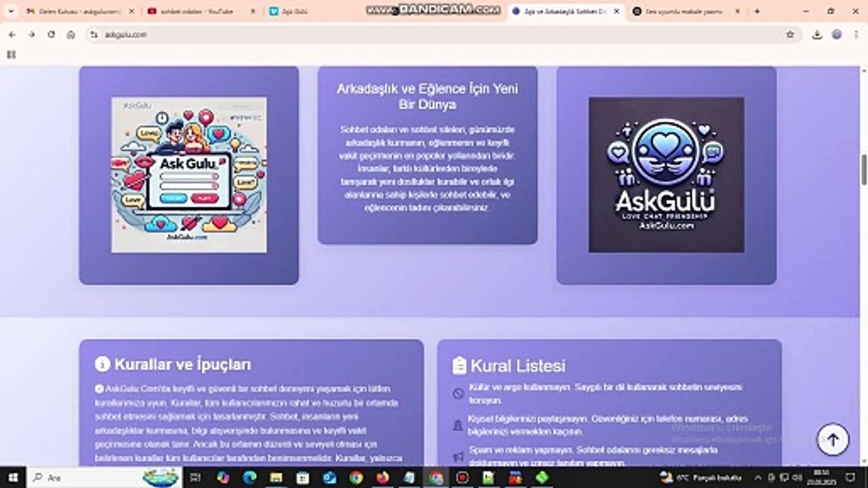Image resolution: width=868 pixels, height=488 pixels.
Task: Open the browser home page icon
Action: coord(71,35)
